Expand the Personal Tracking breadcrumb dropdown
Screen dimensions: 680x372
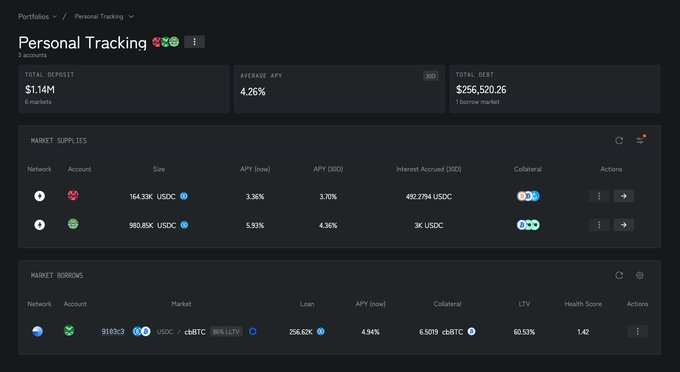point(104,16)
